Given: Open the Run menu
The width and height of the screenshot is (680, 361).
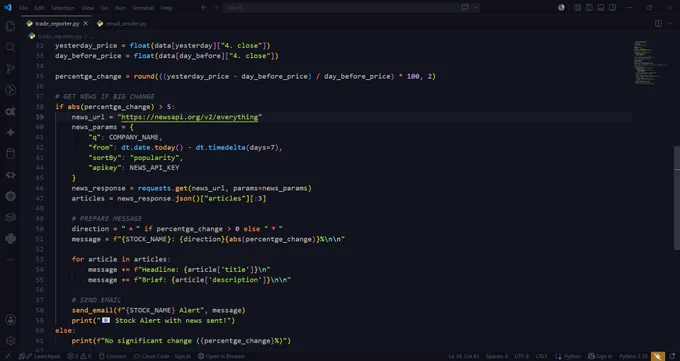Looking at the screenshot, I should pyautogui.click(x=120, y=8).
